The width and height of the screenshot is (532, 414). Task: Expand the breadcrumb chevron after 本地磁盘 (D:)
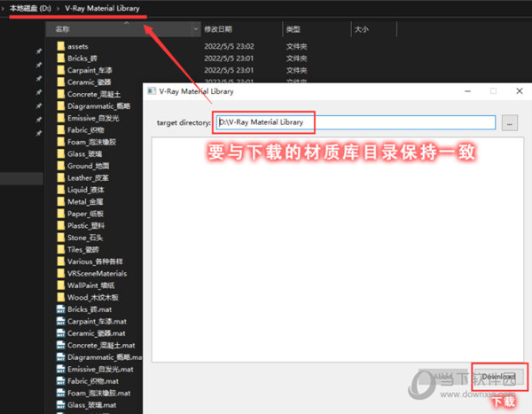[58, 8]
